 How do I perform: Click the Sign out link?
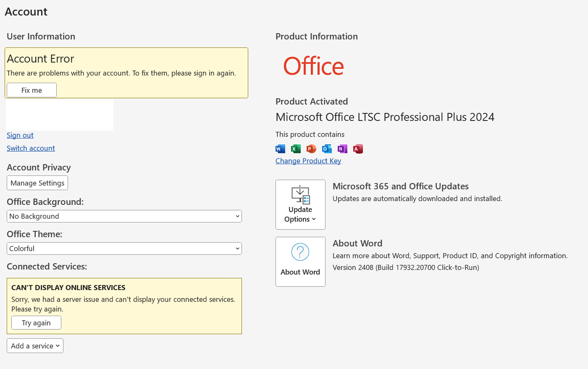pos(20,135)
